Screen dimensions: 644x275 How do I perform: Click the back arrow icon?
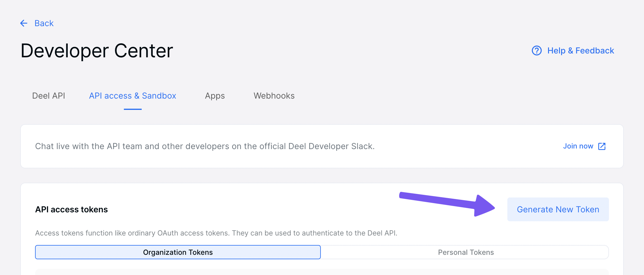pyautogui.click(x=24, y=23)
